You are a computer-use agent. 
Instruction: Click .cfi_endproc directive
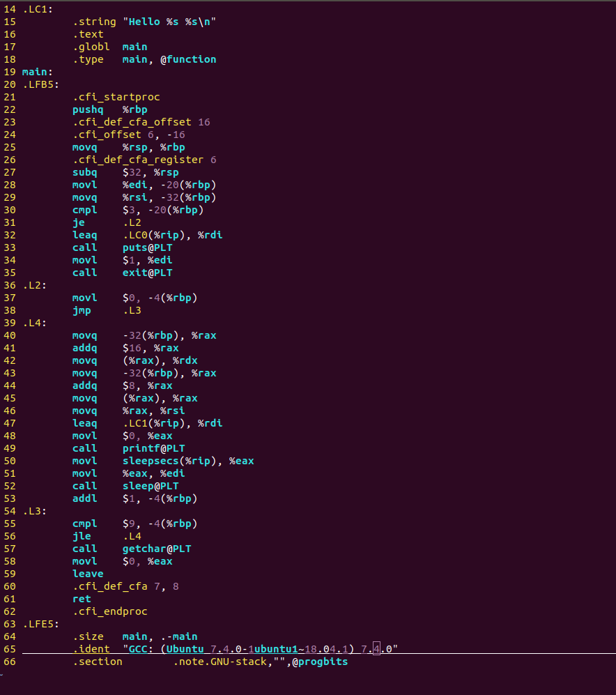pos(110,611)
